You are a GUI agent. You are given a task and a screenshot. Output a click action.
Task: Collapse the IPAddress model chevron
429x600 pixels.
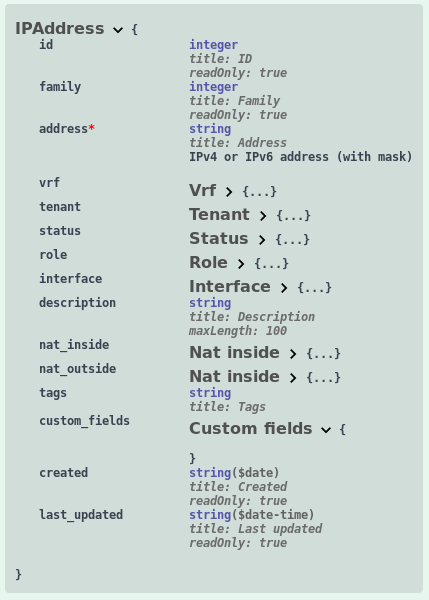tap(118, 30)
